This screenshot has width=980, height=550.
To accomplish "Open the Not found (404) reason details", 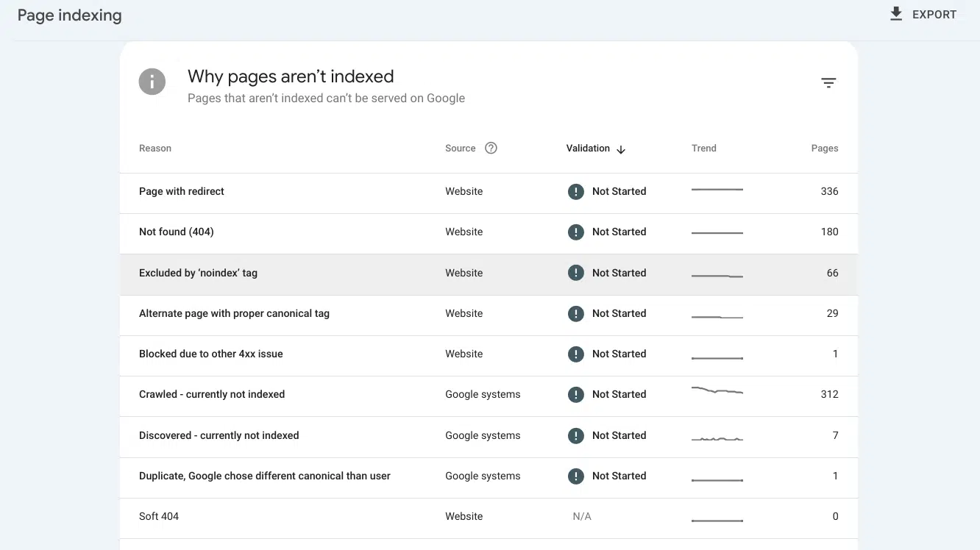I will [x=177, y=232].
